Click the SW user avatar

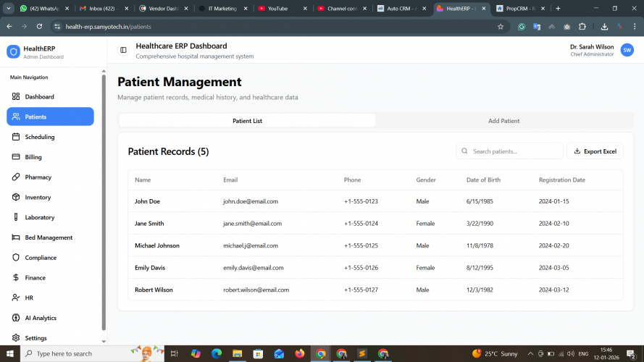(627, 50)
